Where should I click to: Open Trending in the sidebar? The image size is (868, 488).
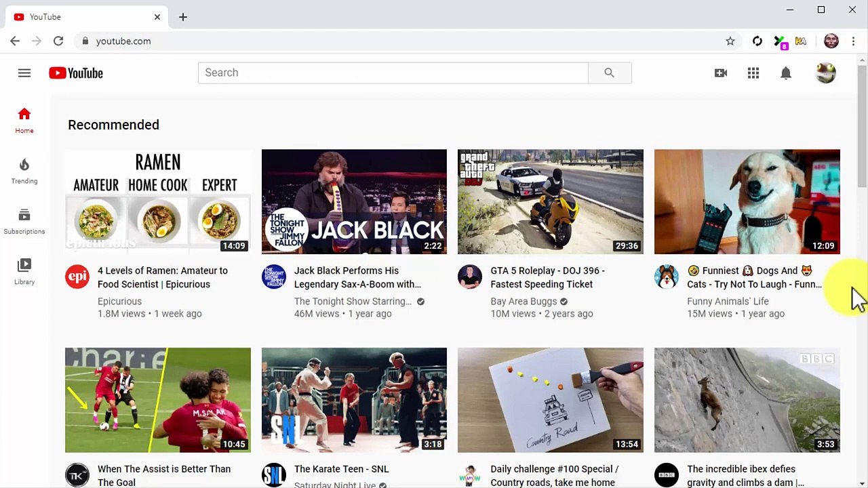pos(24,171)
